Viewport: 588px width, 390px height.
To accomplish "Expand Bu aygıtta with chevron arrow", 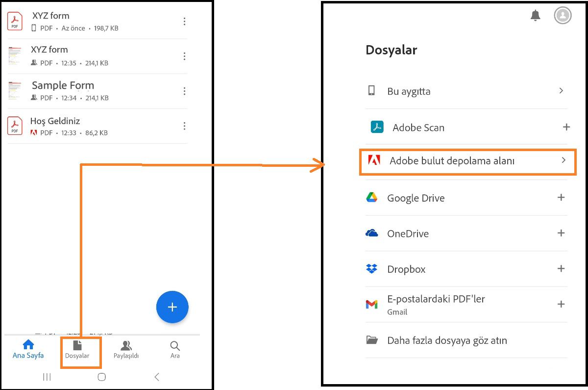I will click(561, 91).
